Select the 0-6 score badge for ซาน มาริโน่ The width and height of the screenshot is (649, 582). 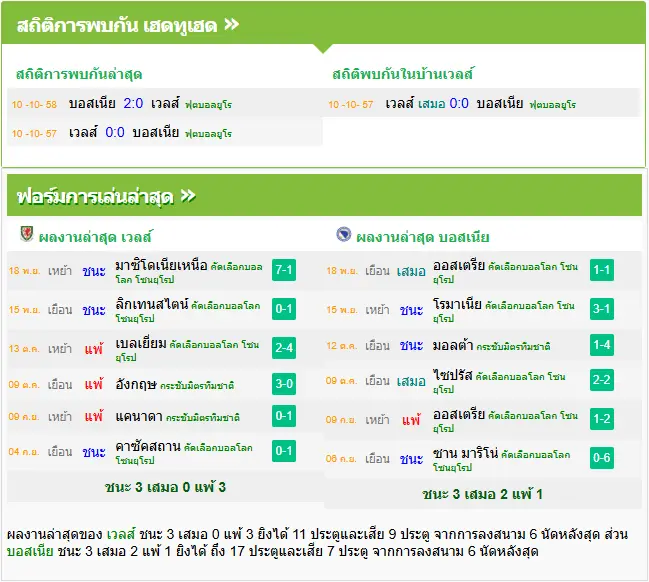tap(602, 458)
